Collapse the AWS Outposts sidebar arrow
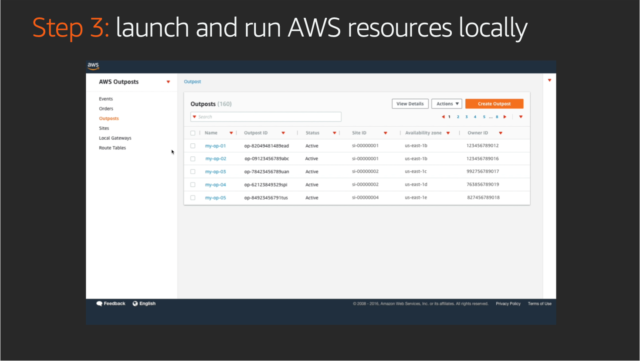This screenshot has width=640, height=361. point(168,82)
